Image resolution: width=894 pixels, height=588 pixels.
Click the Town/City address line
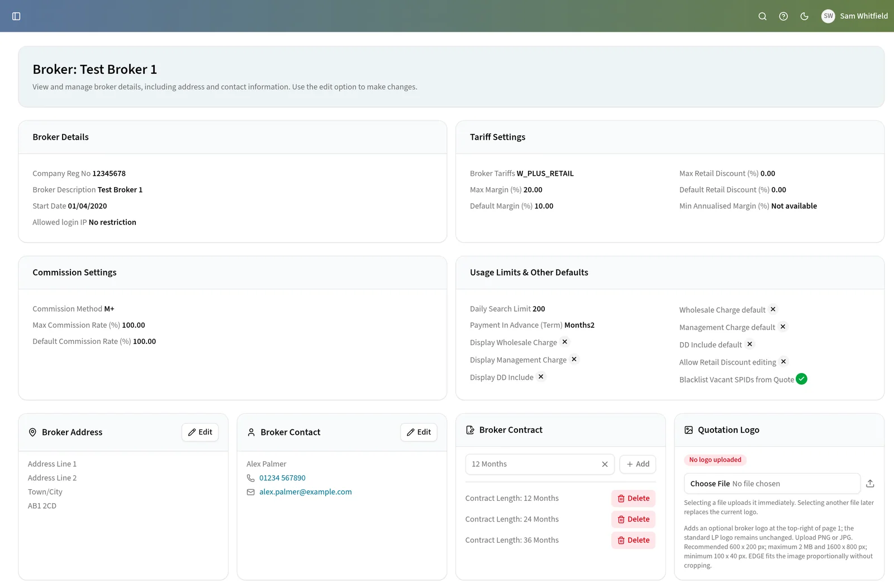click(45, 492)
